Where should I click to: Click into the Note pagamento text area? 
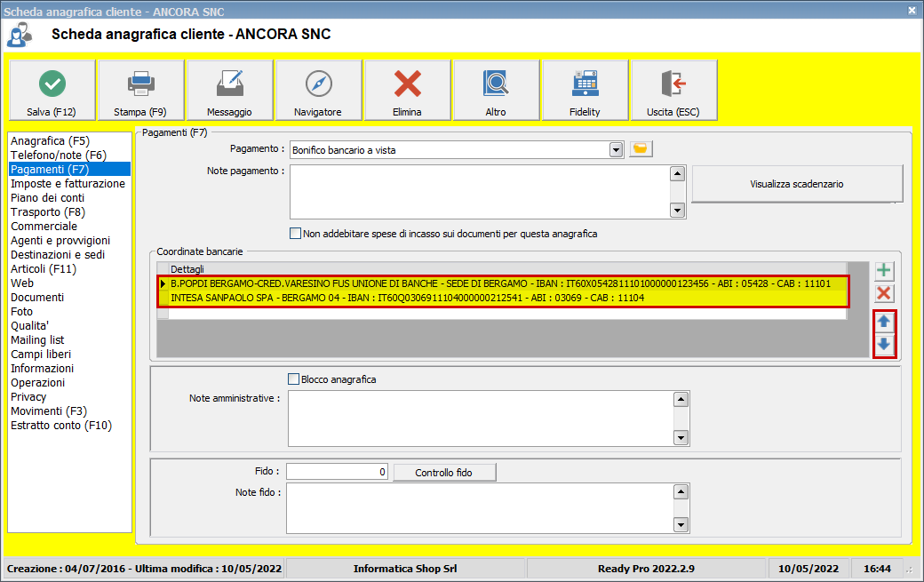[481, 192]
